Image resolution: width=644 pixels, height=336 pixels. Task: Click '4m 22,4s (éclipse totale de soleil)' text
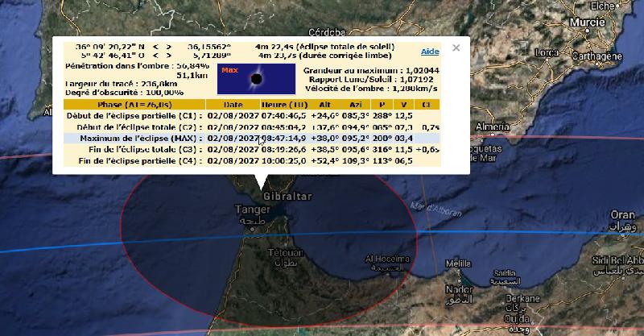[x=324, y=47]
